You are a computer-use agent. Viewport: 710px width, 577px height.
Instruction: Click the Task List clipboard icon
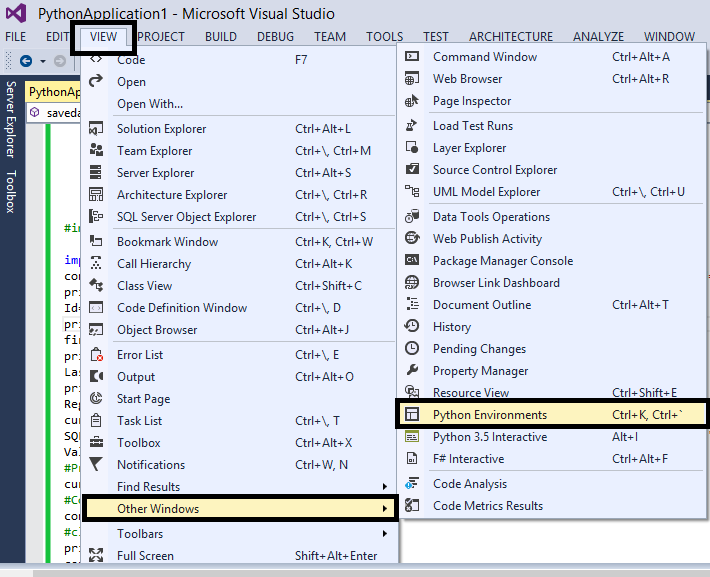pyautogui.click(x=96, y=421)
